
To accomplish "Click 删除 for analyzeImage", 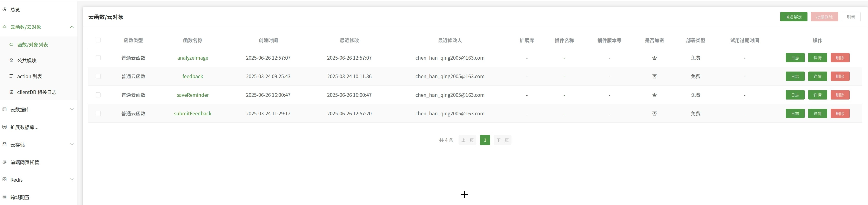I will pos(840,58).
